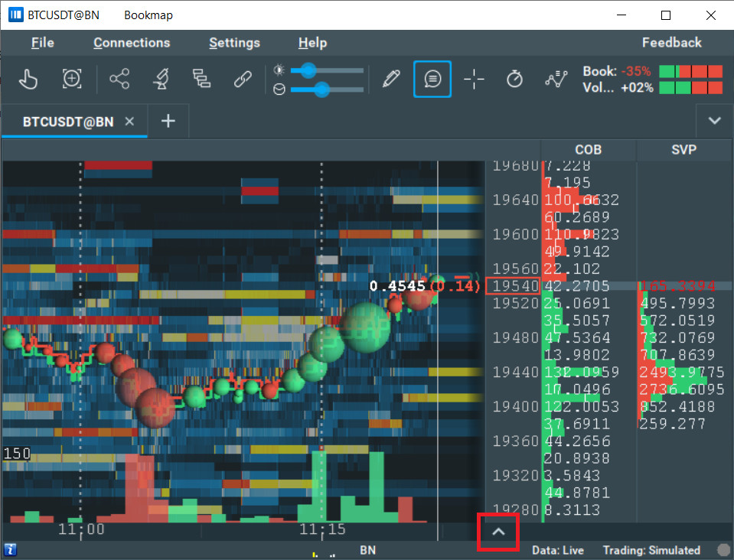Click the COB column header
Screen dimensions: 734x560
(588, 150)
